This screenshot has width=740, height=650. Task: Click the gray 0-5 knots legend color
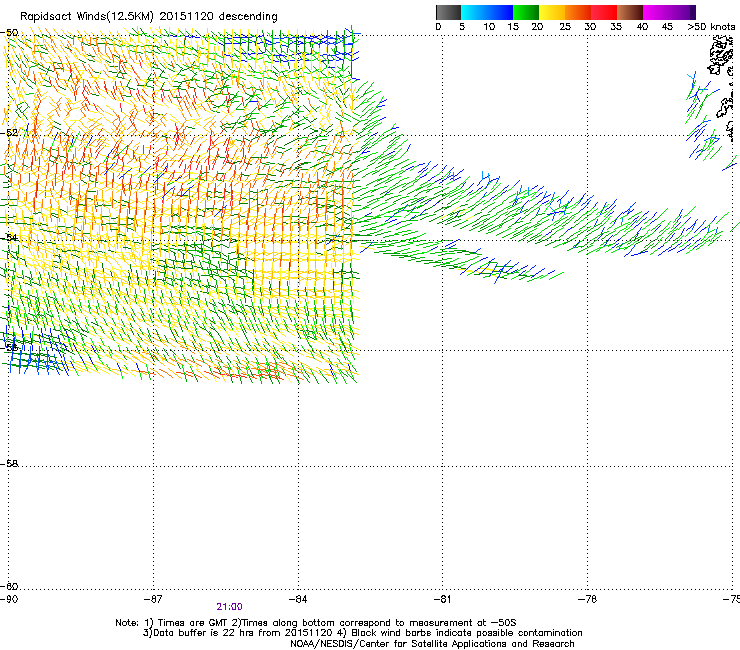click(x=448, y=12)
